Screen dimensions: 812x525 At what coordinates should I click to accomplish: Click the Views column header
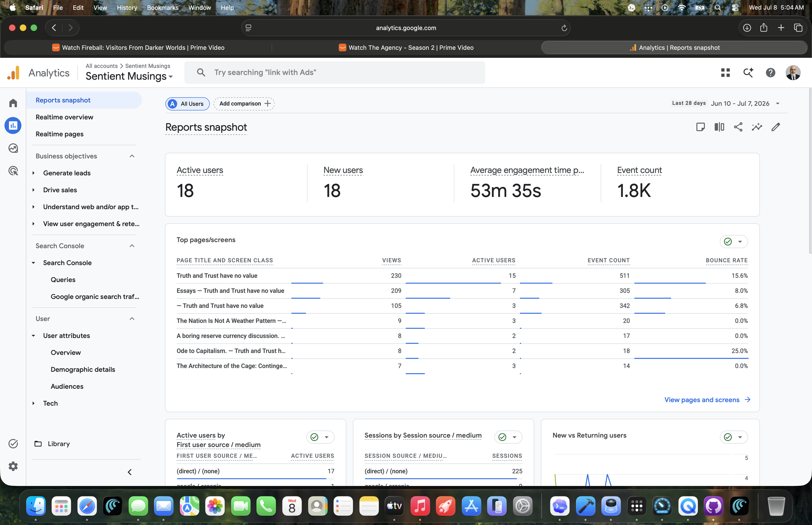pos(391,261)
